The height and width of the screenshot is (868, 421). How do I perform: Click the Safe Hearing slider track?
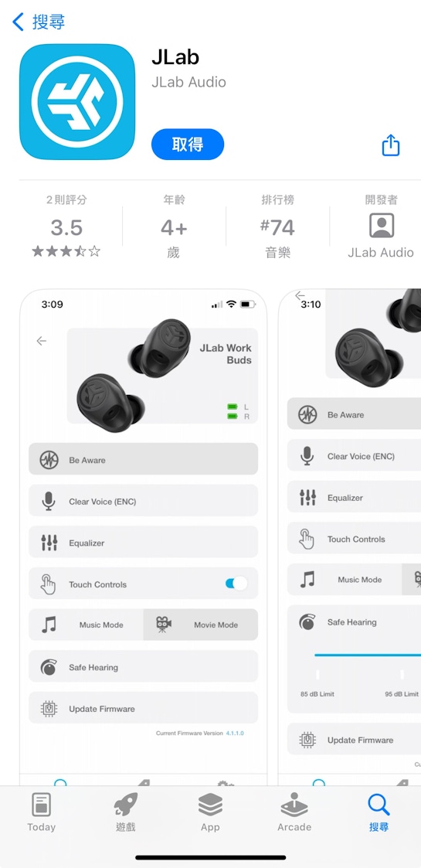[368, 655]
